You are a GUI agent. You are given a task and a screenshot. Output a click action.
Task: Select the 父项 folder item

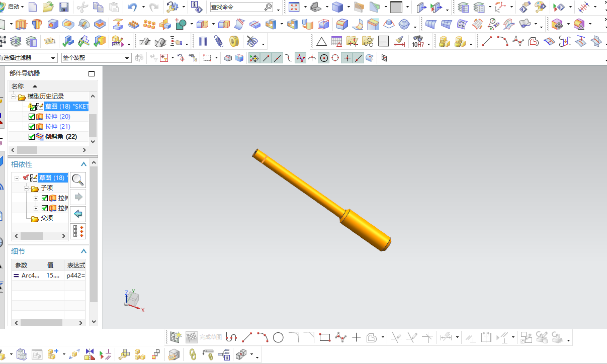tap(47, 218)
